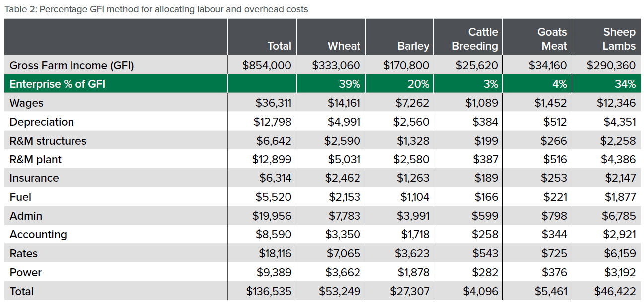Viewport: 644px width, 304px height.
Task: Select the Total column header
Action: (x=279, y=46)
